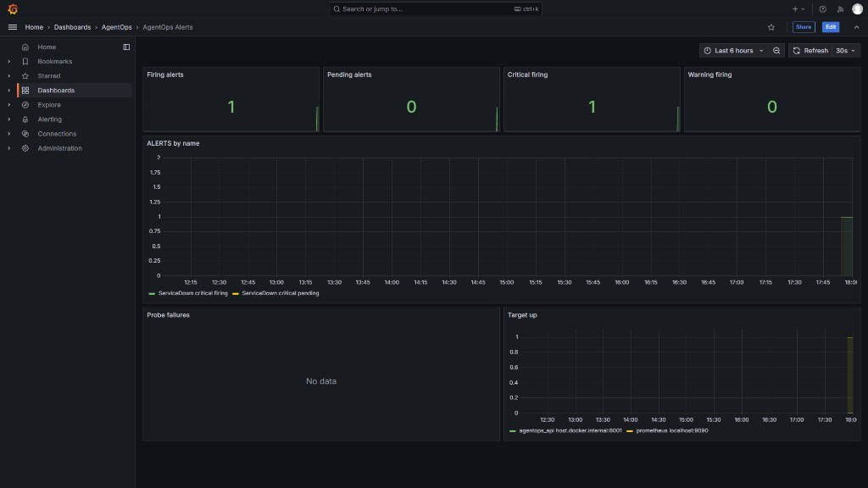Image resolution: width=868 pixels, height=488 pixels.
Task: Open Connections in the sidebar
Action: click(57, 133)
